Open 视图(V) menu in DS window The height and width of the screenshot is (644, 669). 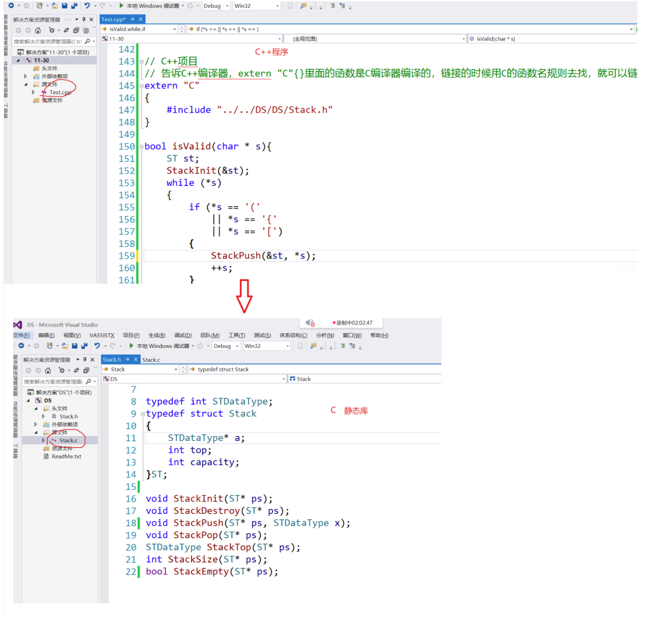[72, 335]
